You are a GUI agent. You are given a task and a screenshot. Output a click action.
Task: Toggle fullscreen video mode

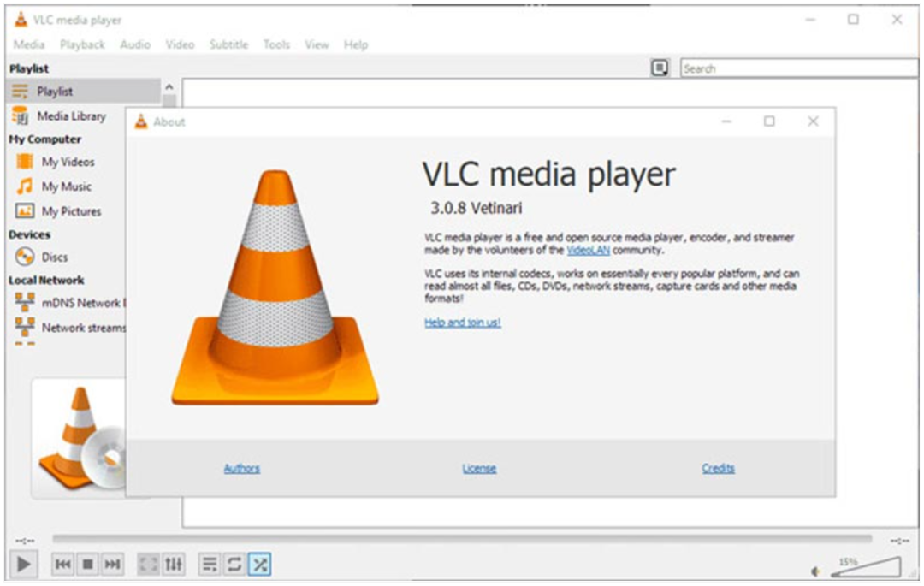[149, 565]
